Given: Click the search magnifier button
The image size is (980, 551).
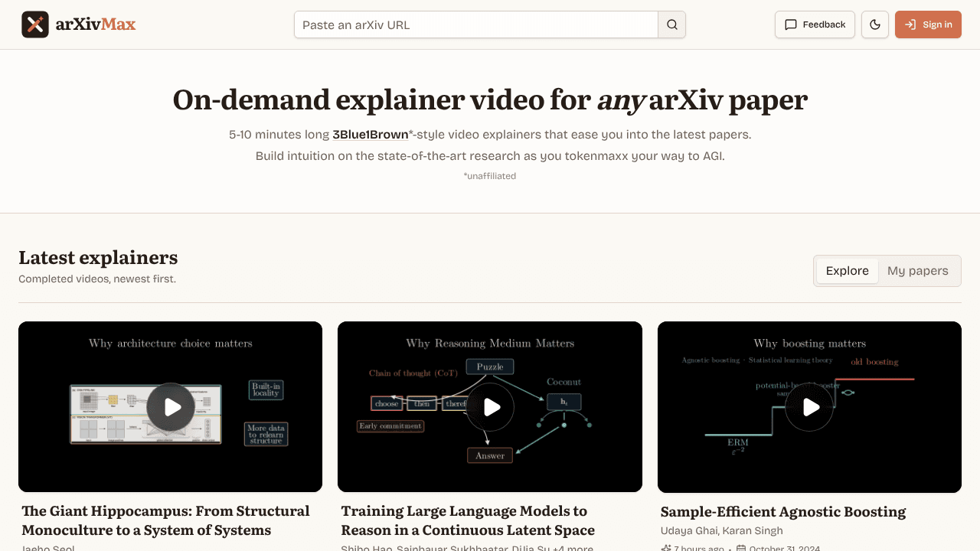Looking at the screenshot, I should point(672,24).
